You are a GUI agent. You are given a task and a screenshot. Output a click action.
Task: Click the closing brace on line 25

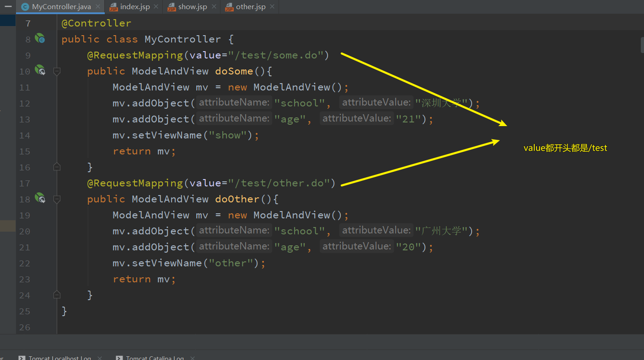pyautogui.click(x=64, y=311)
